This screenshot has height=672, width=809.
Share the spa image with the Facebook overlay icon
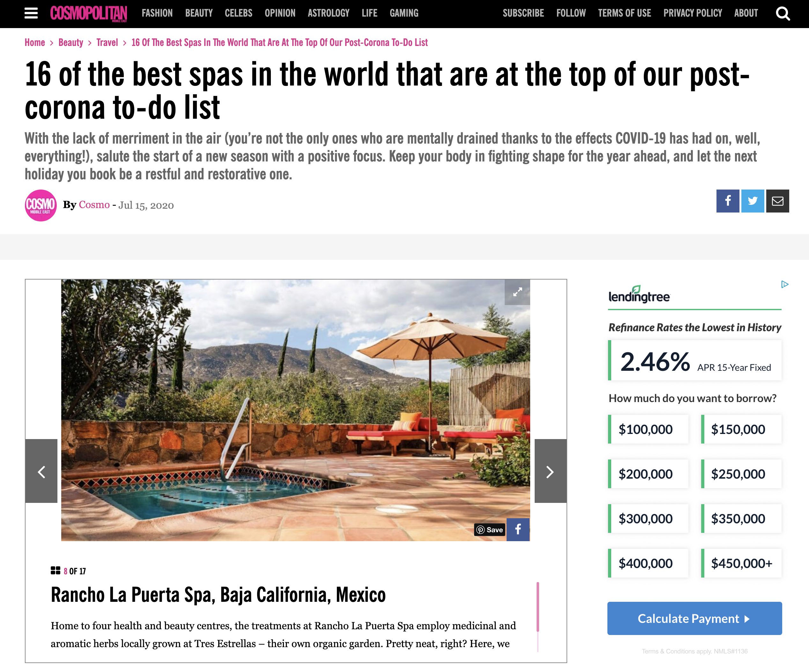tap(518, 529)
